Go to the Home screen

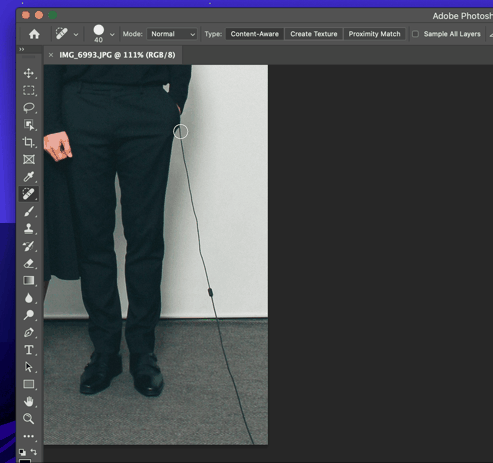34,34
